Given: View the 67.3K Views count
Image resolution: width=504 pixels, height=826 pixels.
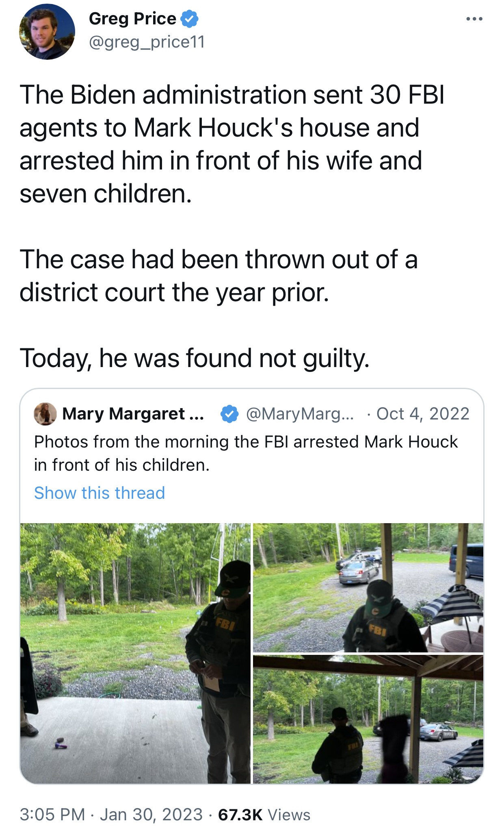Looking at the screenshot, I should coord(264,815).
